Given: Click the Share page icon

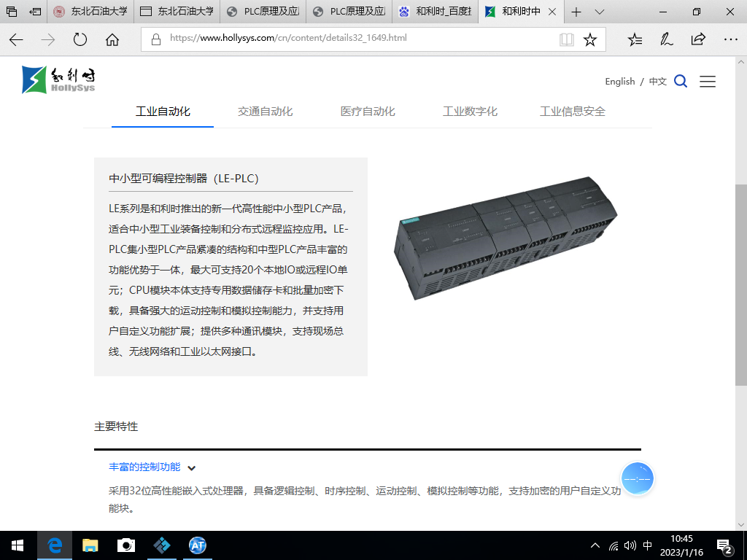Looking at the screenshot, I should click(698, 39).
